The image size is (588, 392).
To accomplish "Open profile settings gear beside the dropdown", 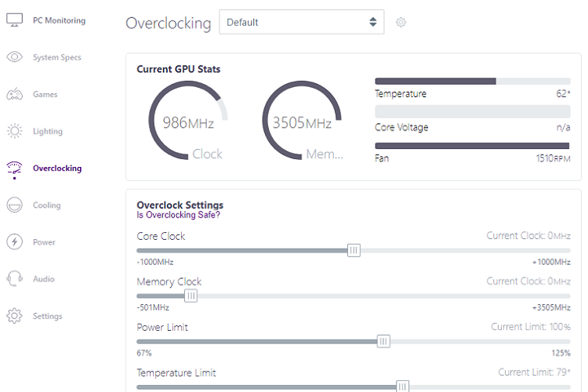I will (401, 23).
